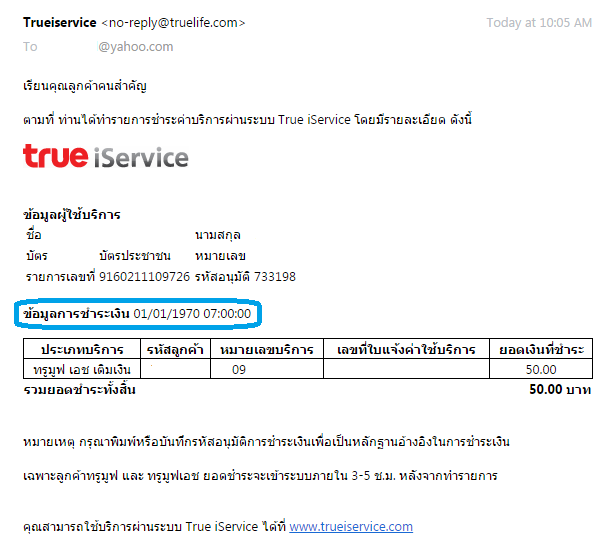Click the 'Today at 10:05 AM' timestamp
The image size is (613, 543).
tap(539, 23)
